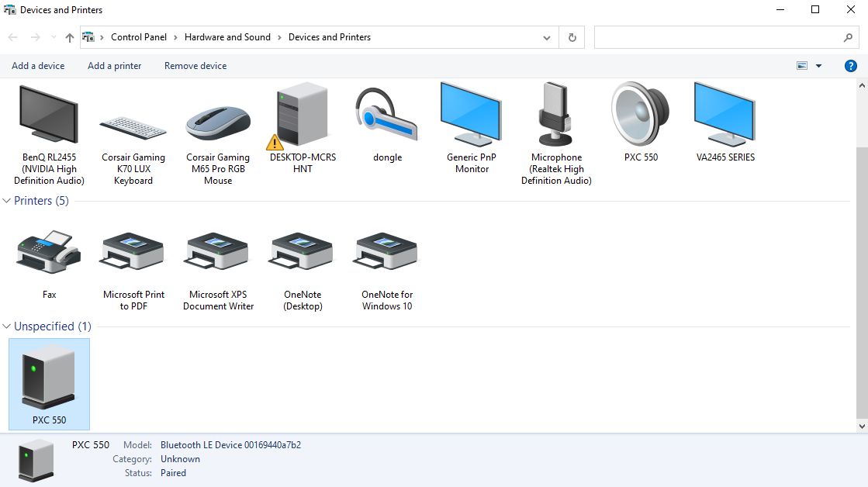Navigate to Control Panel breadcrumb

(138, 37)
